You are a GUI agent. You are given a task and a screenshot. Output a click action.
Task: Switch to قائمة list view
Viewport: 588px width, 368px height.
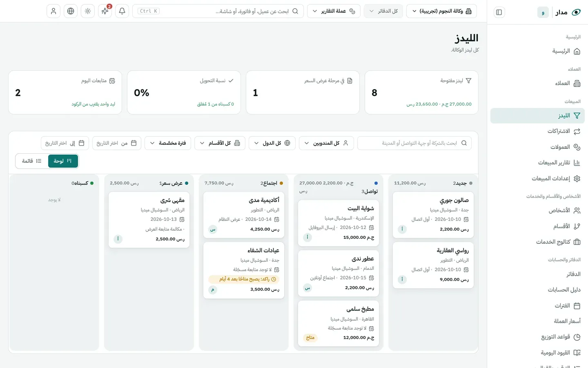[32, 161]
